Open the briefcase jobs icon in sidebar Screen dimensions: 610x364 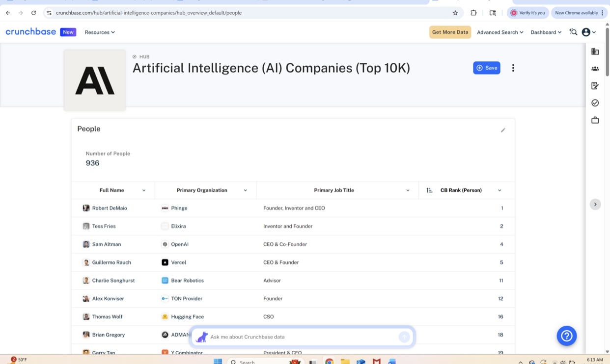(x=595, y=120)
